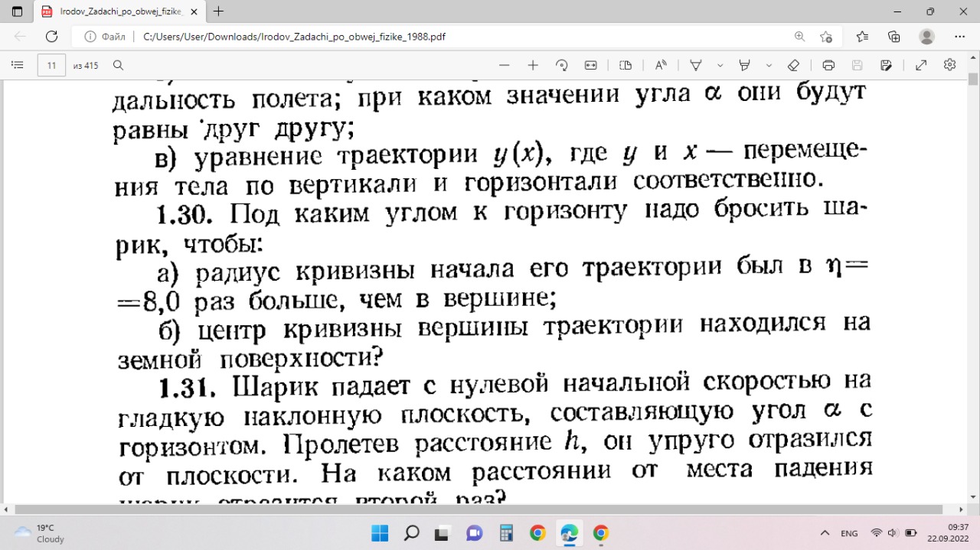Image resolution: width=980 pixels, height=550 pixels.
Task: Open PDF viewer settings gear
Action: click(x=950, y=65)
